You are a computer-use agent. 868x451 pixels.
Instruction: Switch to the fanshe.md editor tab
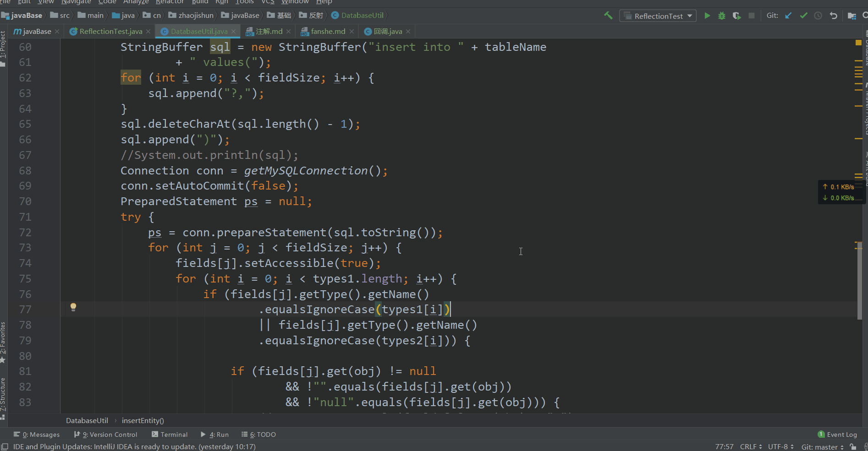[x=328, y=32]
